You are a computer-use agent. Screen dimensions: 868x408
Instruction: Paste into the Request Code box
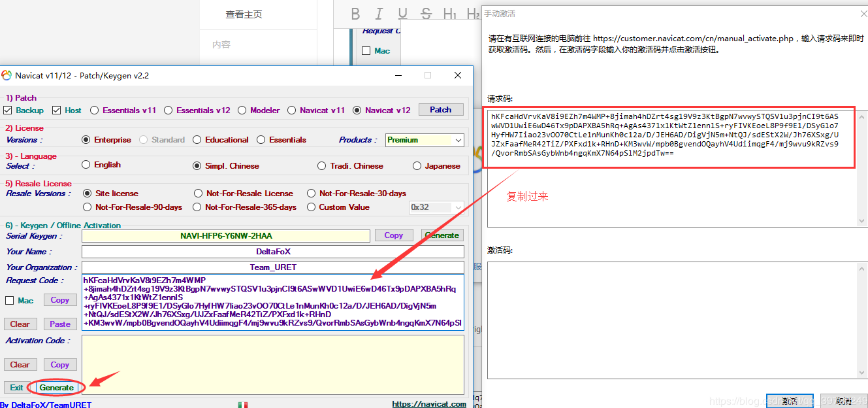(x=60, y=324)
